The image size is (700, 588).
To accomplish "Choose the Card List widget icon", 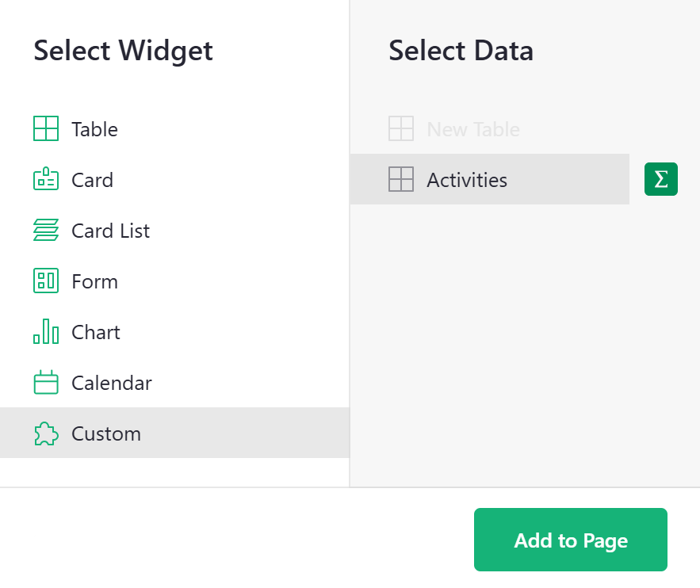I will pos(46,231).
